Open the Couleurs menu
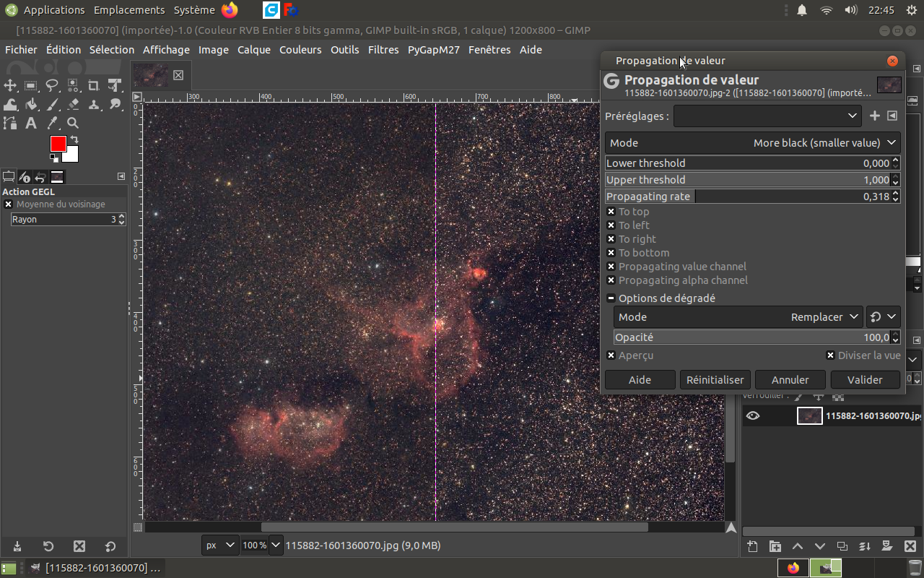This screenshot has width=924, height=578. [x=300, y=50]
